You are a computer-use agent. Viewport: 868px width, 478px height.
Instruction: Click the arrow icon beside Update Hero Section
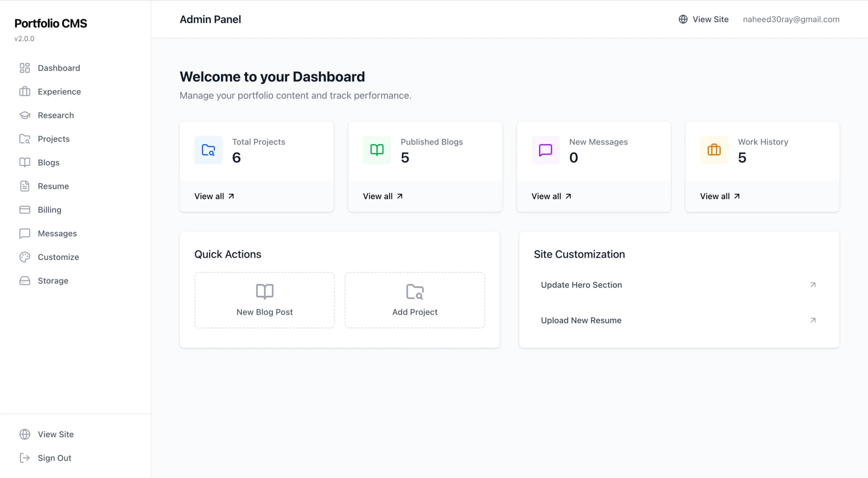(x=812, y=285)
